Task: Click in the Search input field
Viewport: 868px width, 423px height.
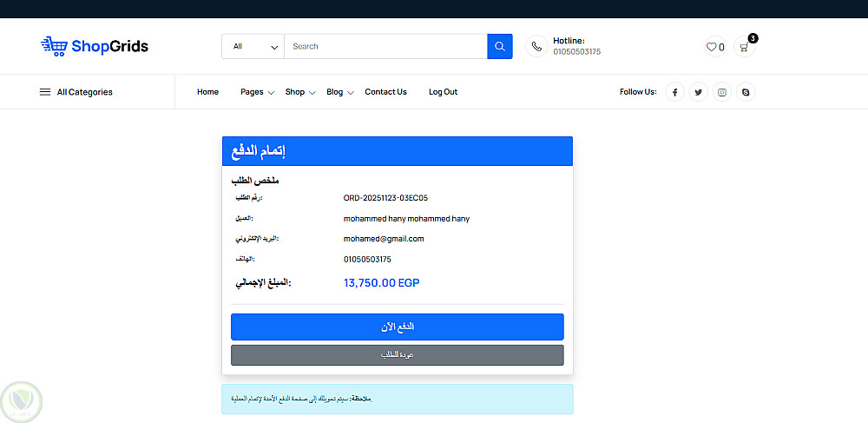Action: (x=385, y=47)
